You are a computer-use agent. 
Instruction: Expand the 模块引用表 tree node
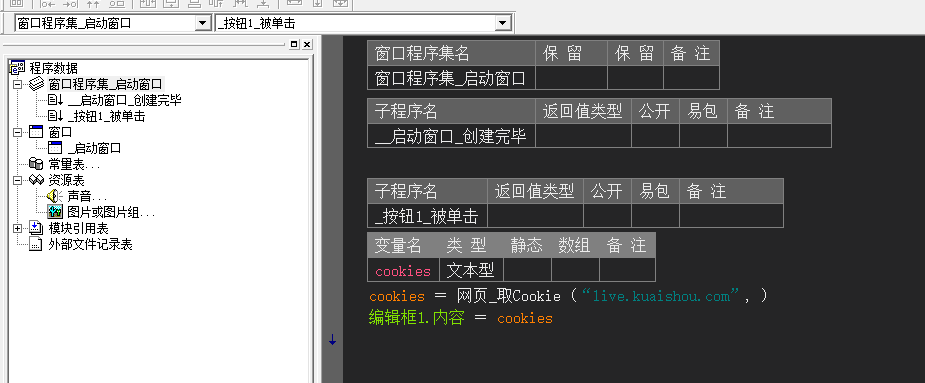click(17, 228)
